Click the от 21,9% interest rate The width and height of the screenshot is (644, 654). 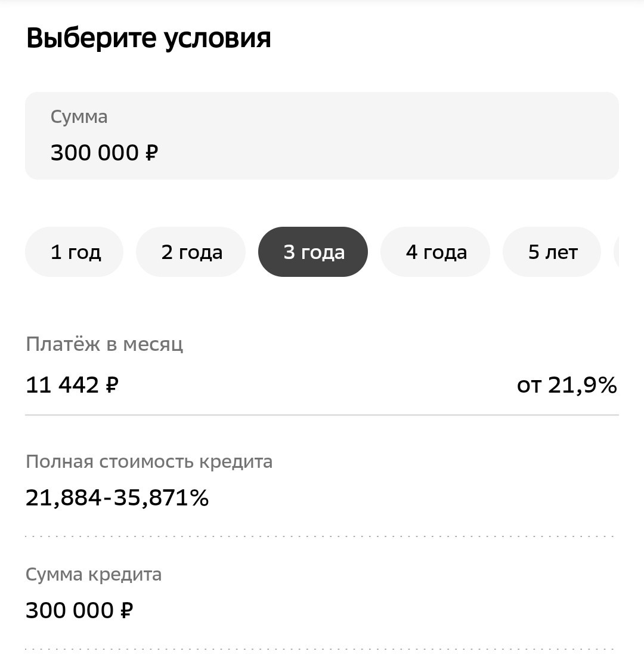(567, 384)
